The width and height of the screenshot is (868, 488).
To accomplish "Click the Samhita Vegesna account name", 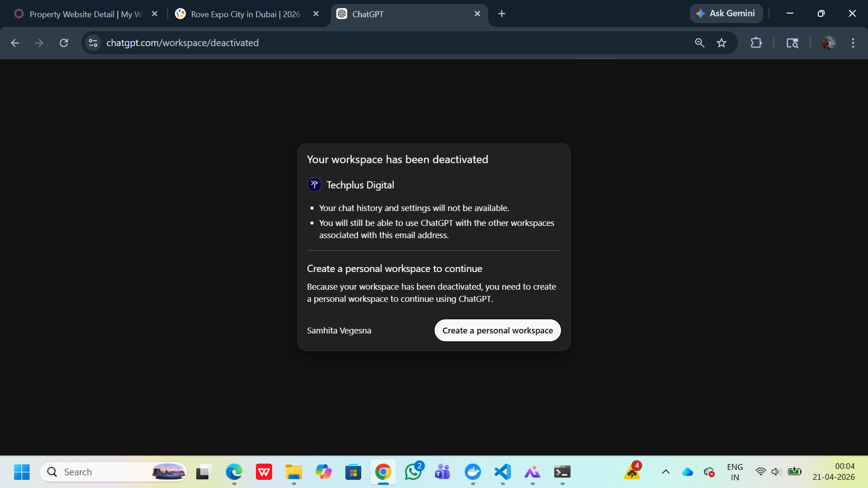I will (339, 330).
